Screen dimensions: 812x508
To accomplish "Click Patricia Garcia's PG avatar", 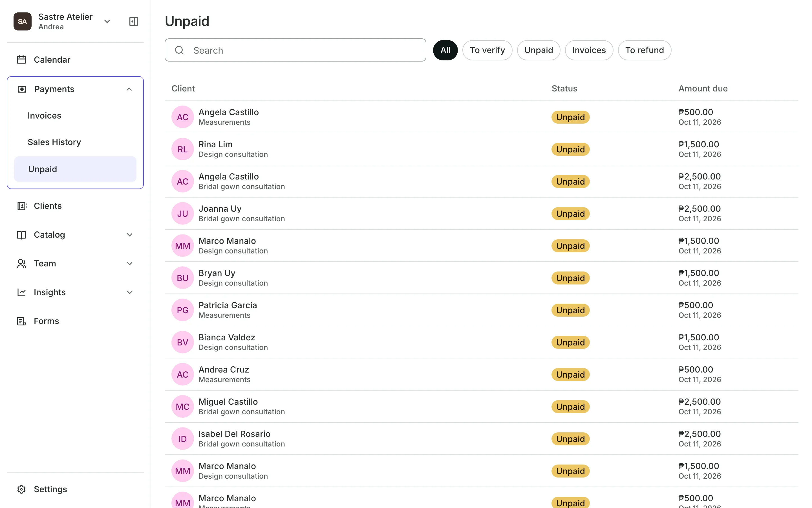I will point(182,310).
